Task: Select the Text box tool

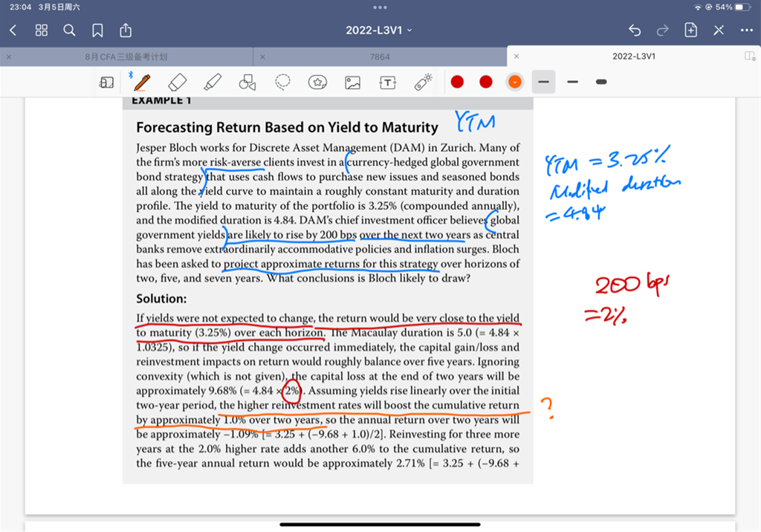Action: 387,82
